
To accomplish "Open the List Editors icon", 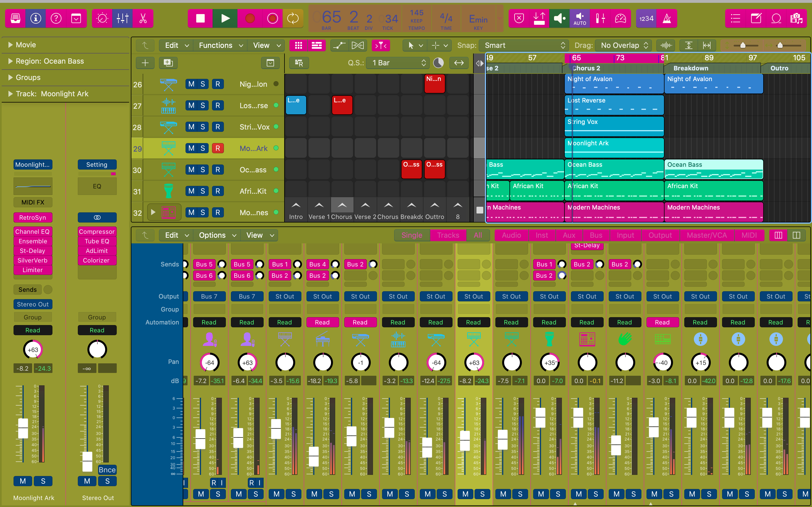I will click(x=736, y=18).
